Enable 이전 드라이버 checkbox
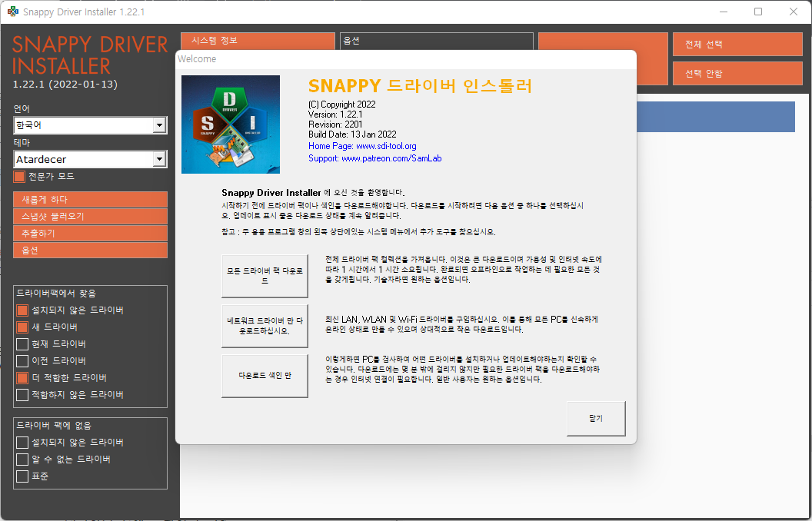 pyautogui.click(x=22, y=360)
